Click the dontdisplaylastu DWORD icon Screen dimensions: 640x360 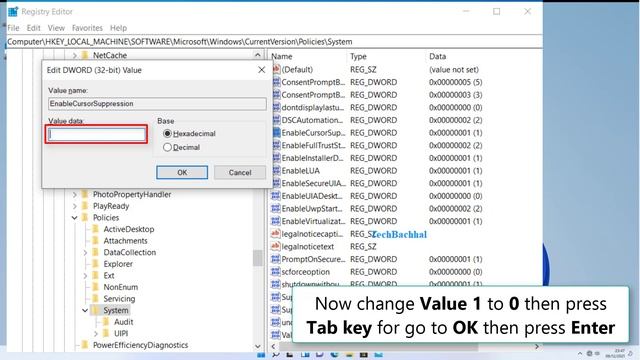(x=276, y=107)
